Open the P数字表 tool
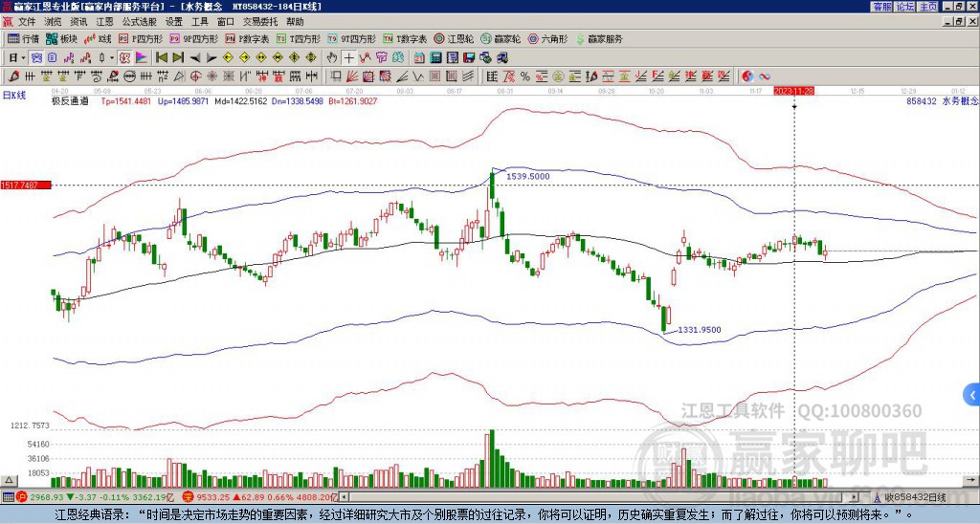Image resolution: width=980 pixels, height=524 pixels. click(x=247, y=38)
